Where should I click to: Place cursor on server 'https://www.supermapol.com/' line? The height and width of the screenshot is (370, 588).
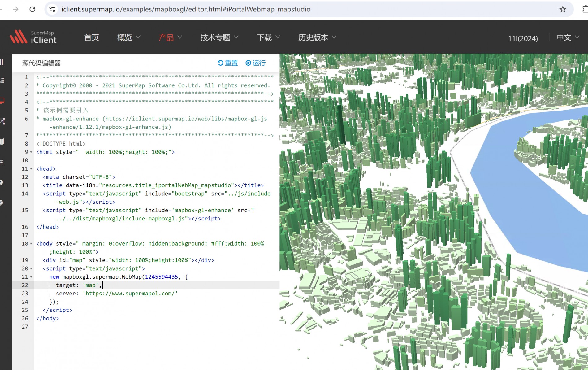tap(117, 294)
